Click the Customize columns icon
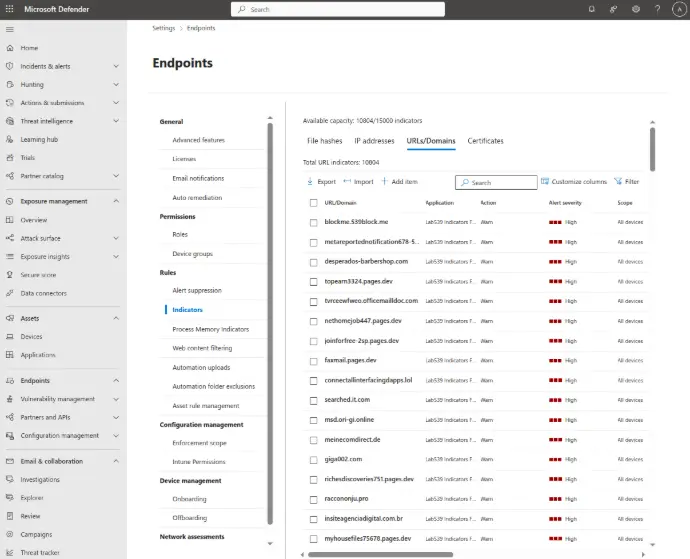Screen dimensions: 690x559 click(x=545, y=181)
